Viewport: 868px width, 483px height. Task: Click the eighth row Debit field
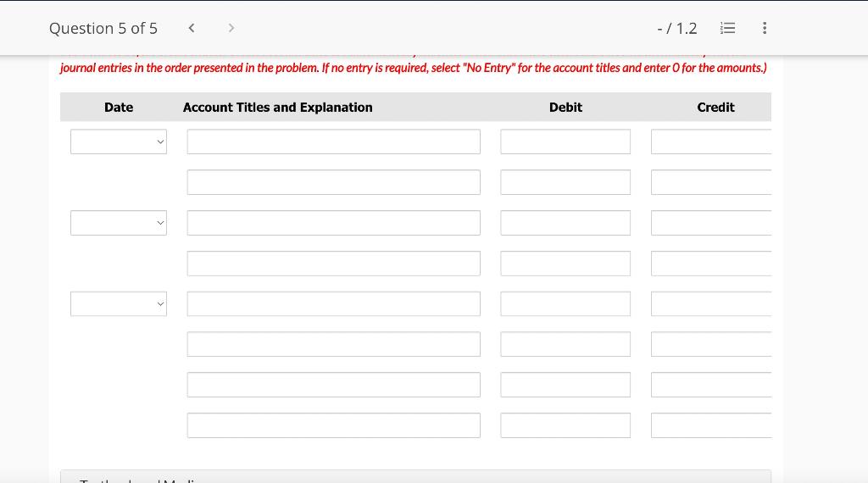click(565, 425)
